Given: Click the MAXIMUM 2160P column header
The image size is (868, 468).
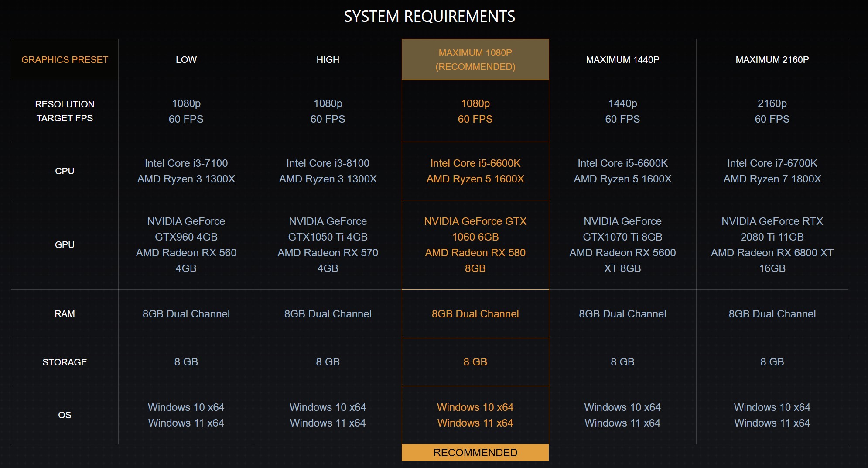Looking at the screenshot, I should pyautogui.click(x=772, y=60).
